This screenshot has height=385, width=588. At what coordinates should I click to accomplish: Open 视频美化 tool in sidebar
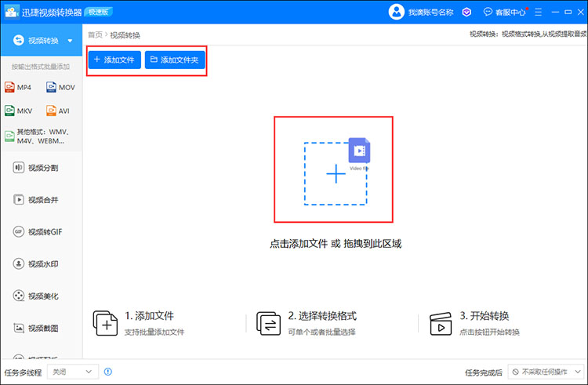(x=35, y=296)
